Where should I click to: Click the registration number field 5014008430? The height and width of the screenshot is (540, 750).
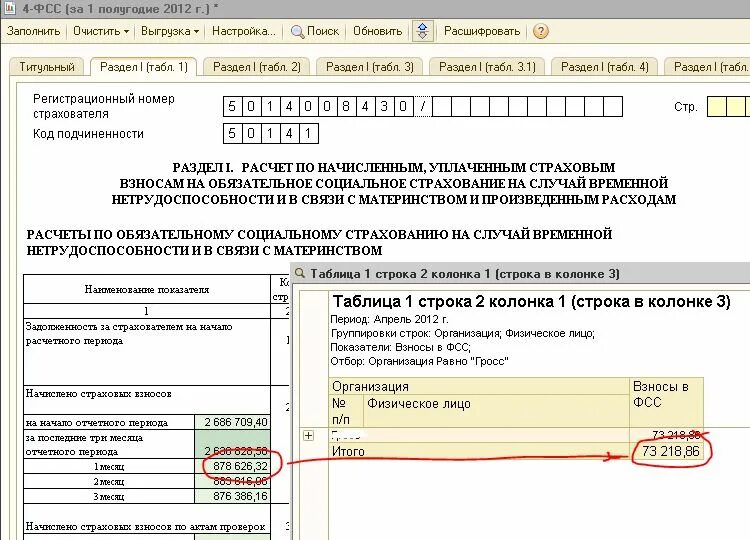[x=318, y=106]
